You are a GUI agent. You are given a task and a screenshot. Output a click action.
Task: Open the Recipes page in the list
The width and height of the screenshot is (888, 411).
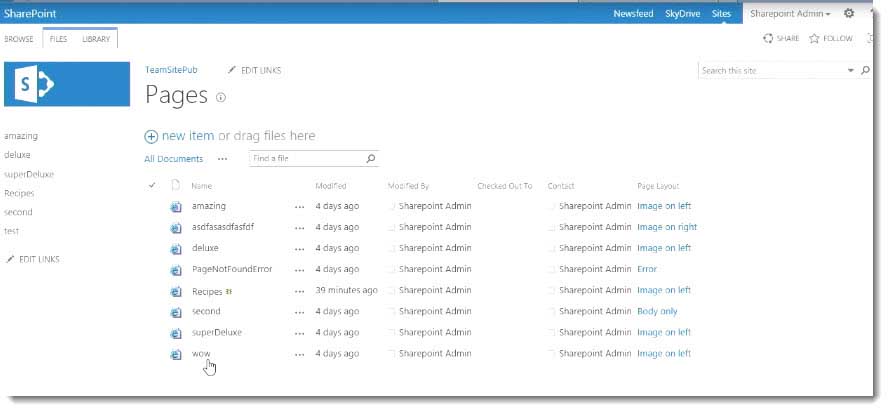(207, 292)
